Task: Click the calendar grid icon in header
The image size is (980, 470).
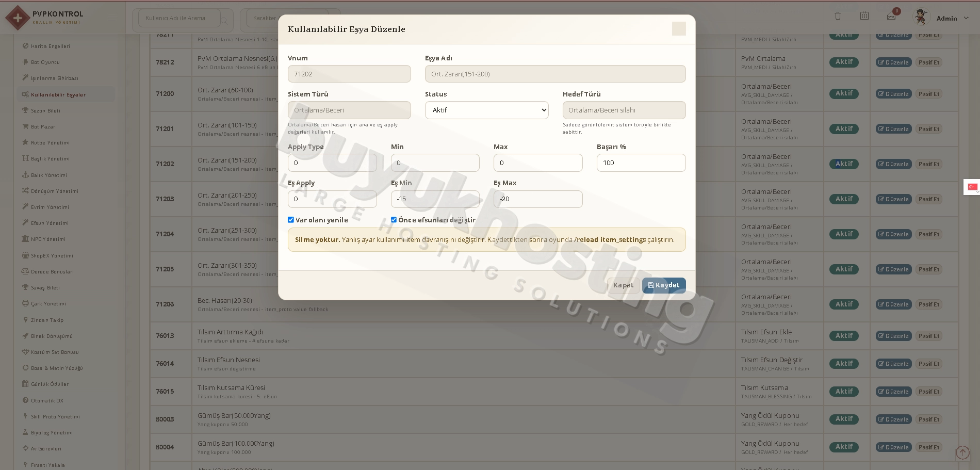Action: (864, 16)
